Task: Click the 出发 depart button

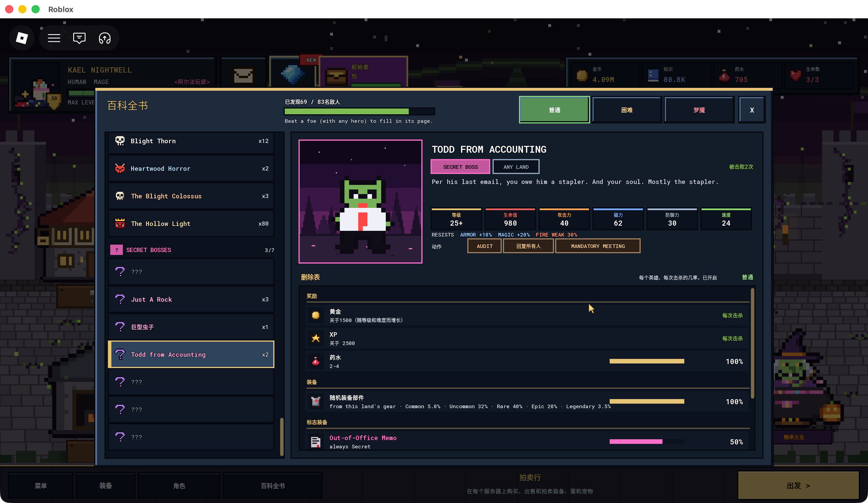Action: (798, 485)
